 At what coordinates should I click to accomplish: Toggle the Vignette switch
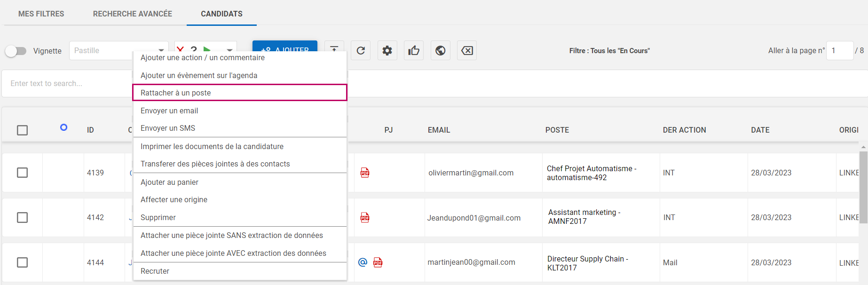click(16, 51)
